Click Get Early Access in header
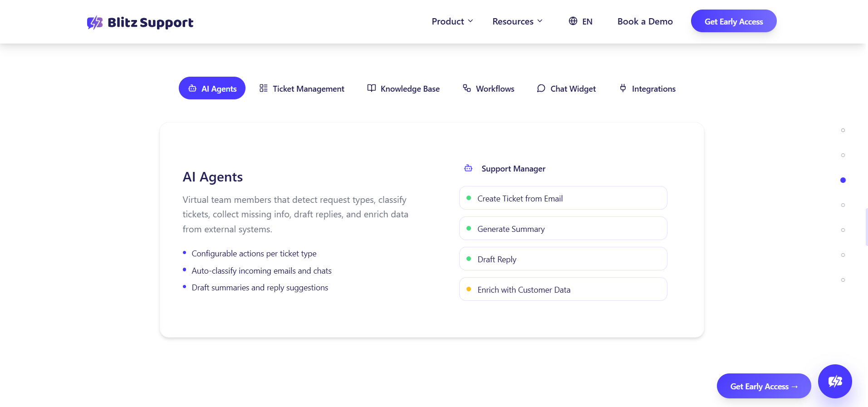 click(x=734, y=21)
